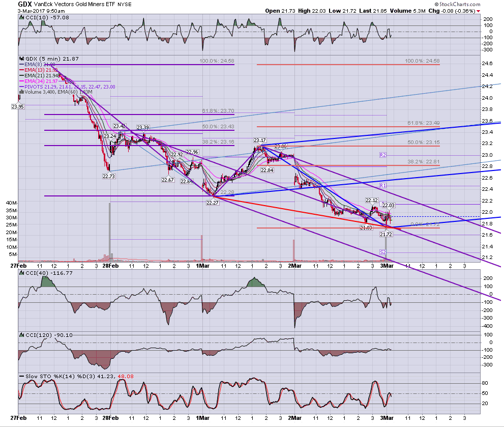Select the 23.42 peak price callout
Screen dimensions: 504x427
click(120, 126)
